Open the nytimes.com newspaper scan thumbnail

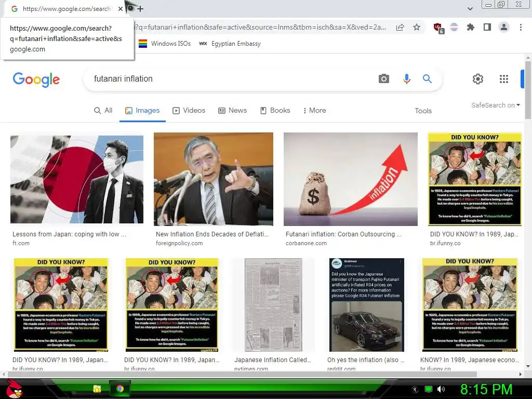tap(273, 304)
